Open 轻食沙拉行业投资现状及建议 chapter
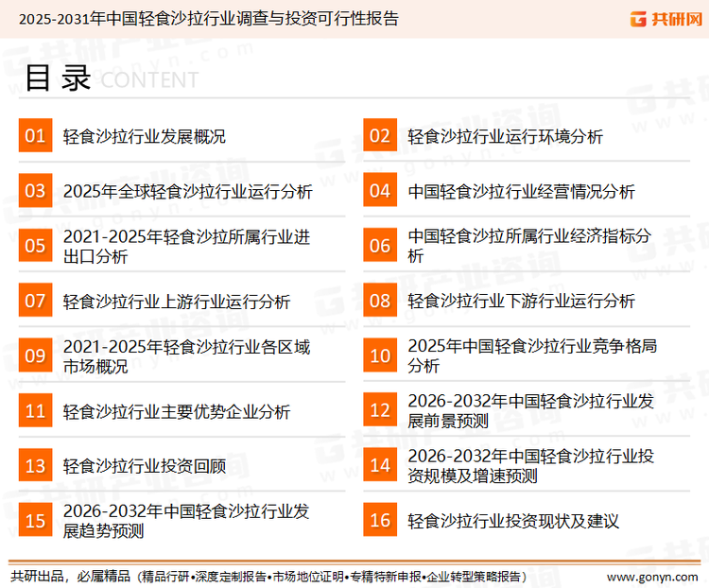The width and height of the screenshot is (709, 588). tap(513, 521)
